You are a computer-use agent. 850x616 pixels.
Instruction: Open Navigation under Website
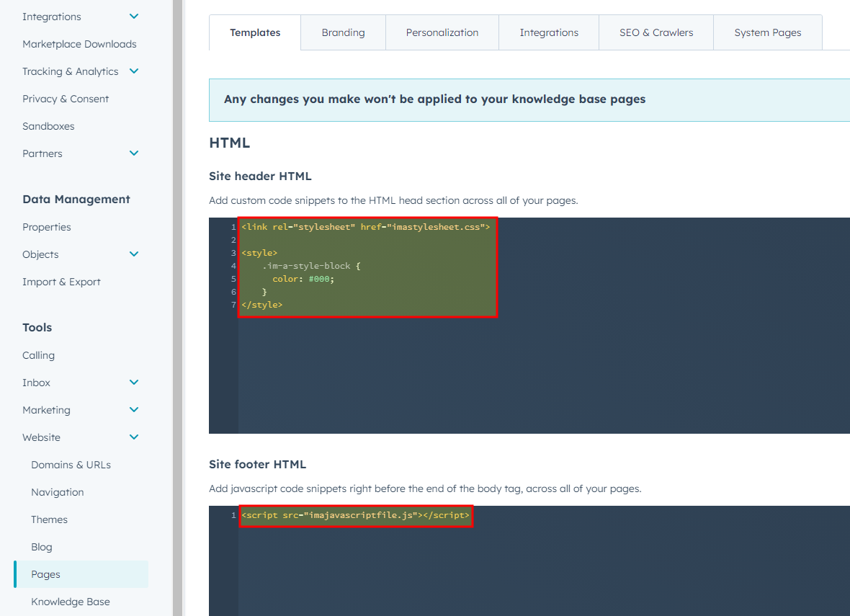(58, 492)
